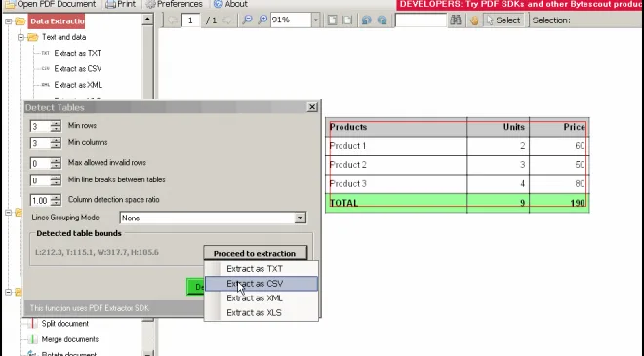644x356 pixels.
Task: Click the Proceed to extraction button
Action: coord(255,253)
